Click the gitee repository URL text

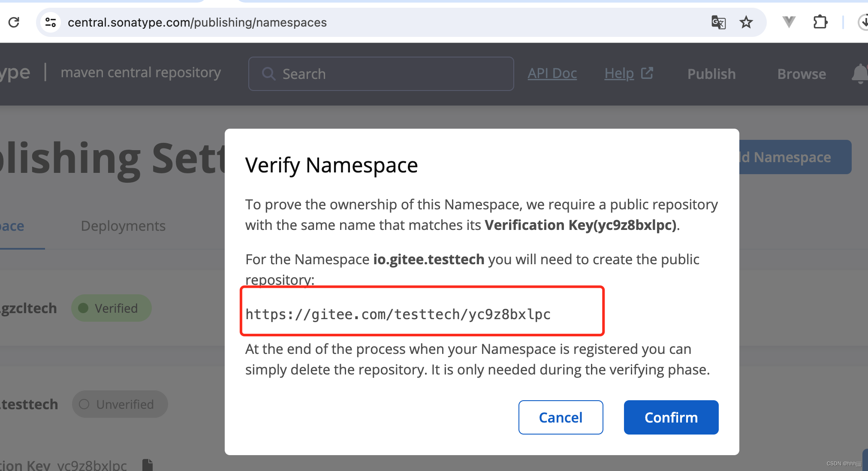(398, 314)
